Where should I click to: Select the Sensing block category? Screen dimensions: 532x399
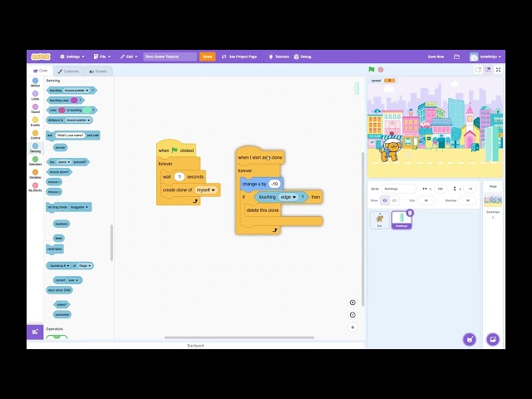(x=35, y=148)
